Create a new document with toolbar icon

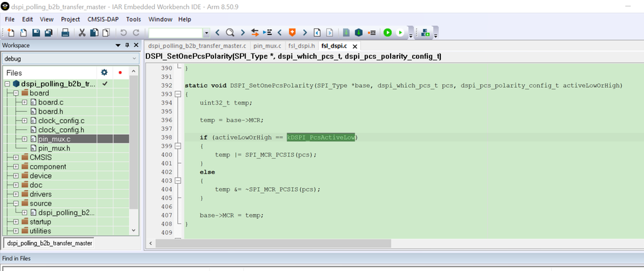pyautogui.click(x=12, y=32)
